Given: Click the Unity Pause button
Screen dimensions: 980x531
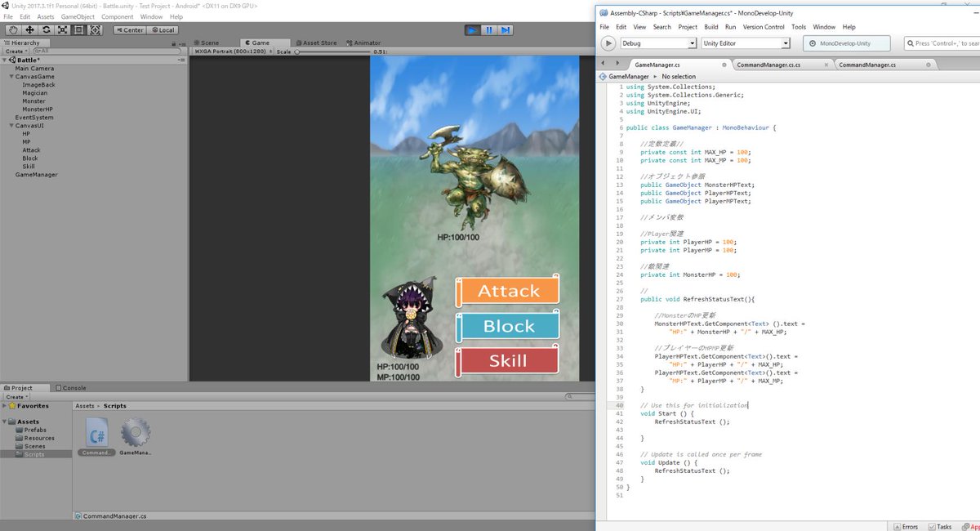Looking at the screenshot, I should 489,30.
